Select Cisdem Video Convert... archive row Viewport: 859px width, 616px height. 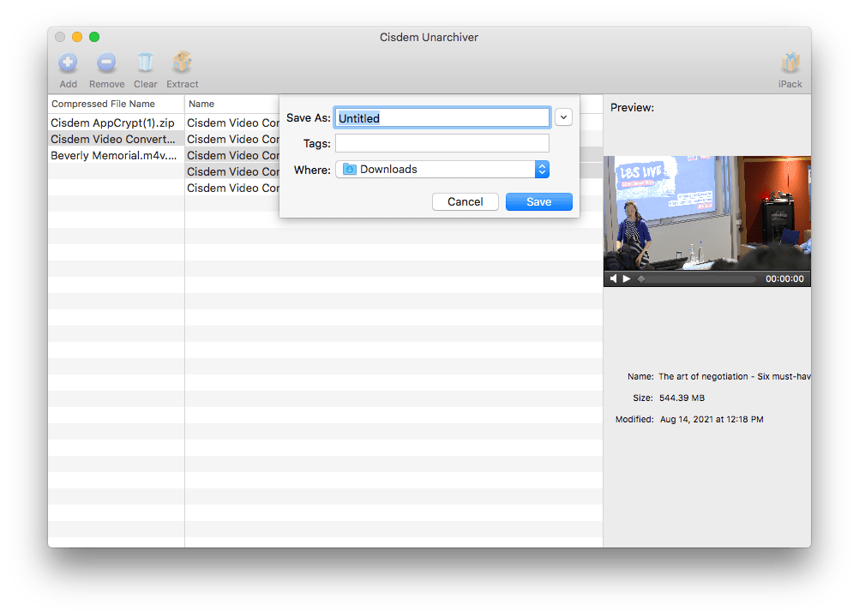tap(116, 139)
